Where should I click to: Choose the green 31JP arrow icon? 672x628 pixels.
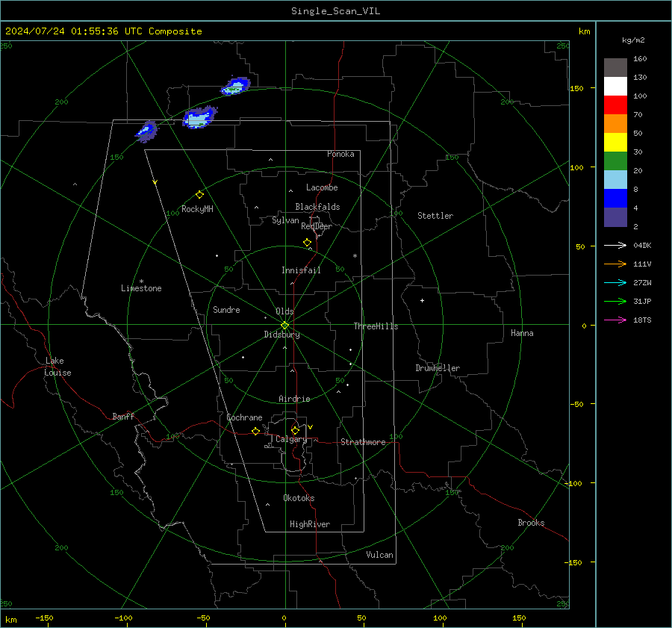pyautogui.click(x=615, y=302)
